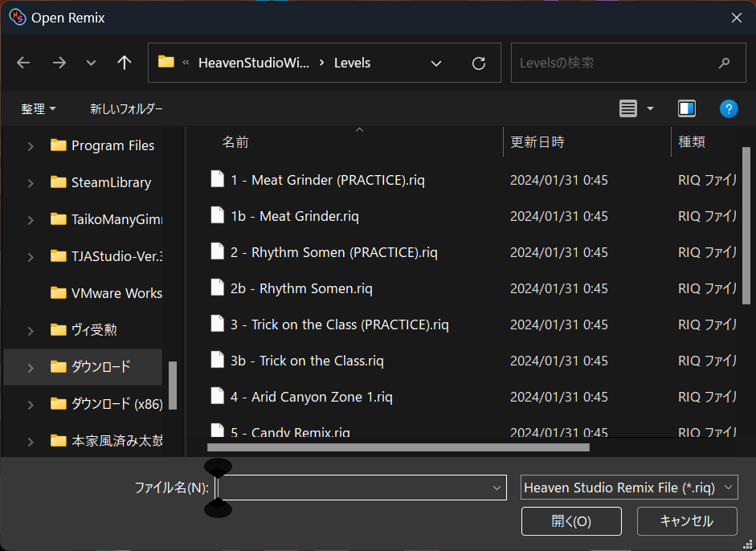The width and height of the screenshot is (756, 551).
Task: Expand the SteamLibrary folder chevron
Action: [x=31, y=182]
